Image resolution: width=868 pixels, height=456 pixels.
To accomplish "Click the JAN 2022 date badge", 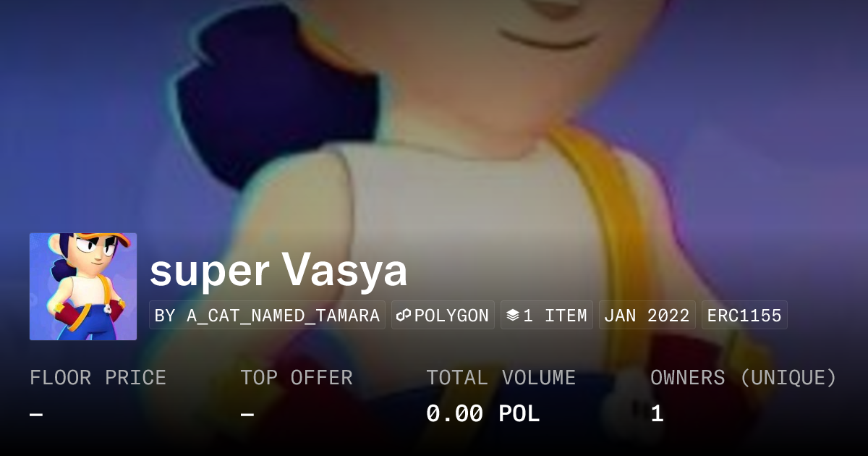I will tap(647, 316).
